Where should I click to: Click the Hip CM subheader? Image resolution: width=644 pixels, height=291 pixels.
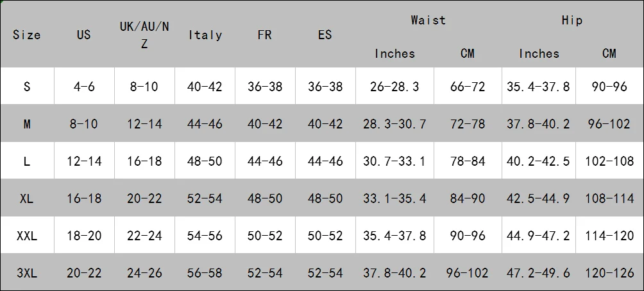(609, 53)
